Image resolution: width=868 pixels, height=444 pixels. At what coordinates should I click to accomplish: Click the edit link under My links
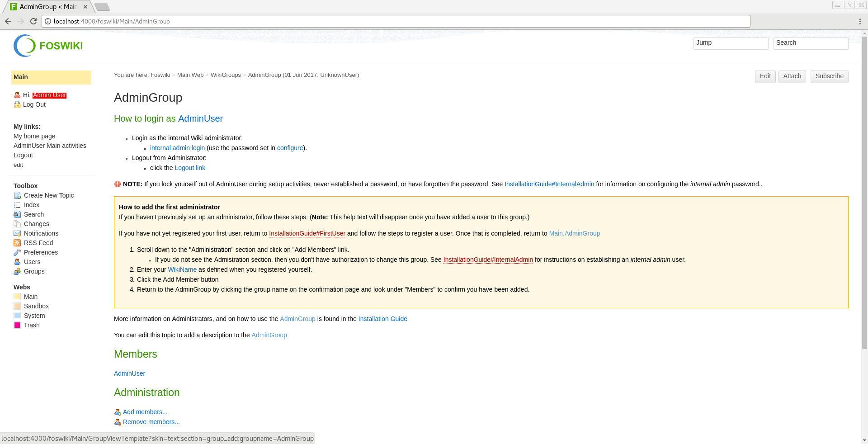tap(18, 165)
